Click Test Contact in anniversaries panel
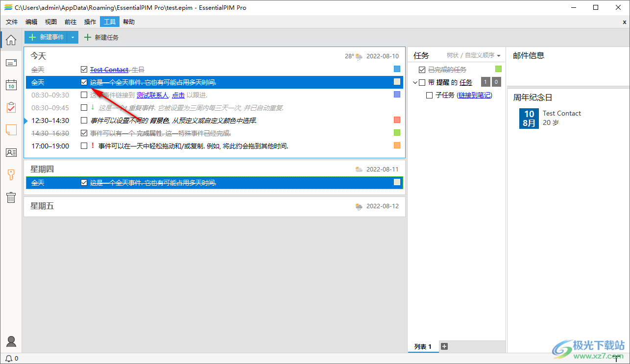 pyautogui.click(x=562, y=113)
